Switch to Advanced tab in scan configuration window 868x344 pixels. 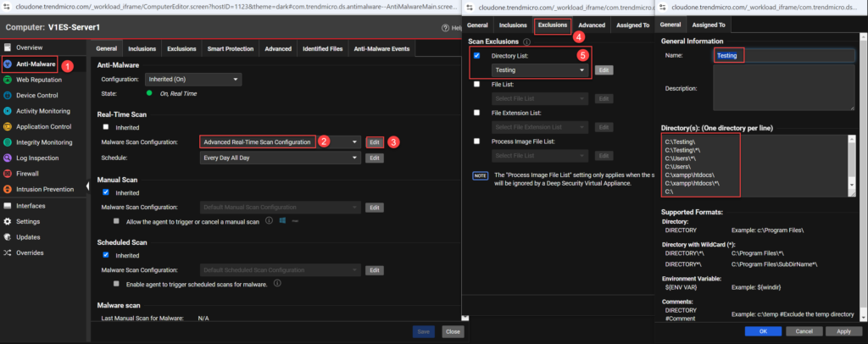click(592, 25)
